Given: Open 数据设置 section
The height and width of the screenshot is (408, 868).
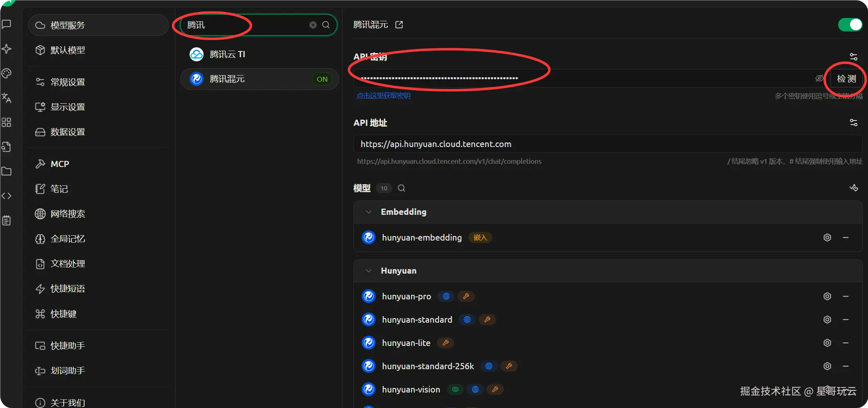Looking at the screenshot, I should [98, 132].
